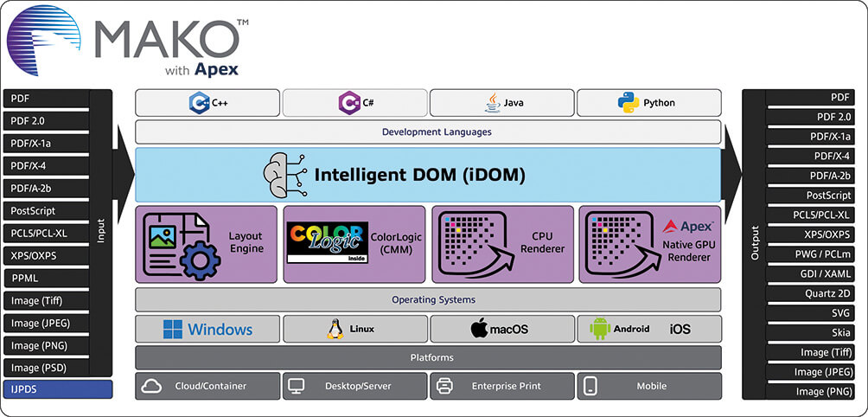Select the blue IJPDS input entry
868x417 pixels.
tap(58, 390)
